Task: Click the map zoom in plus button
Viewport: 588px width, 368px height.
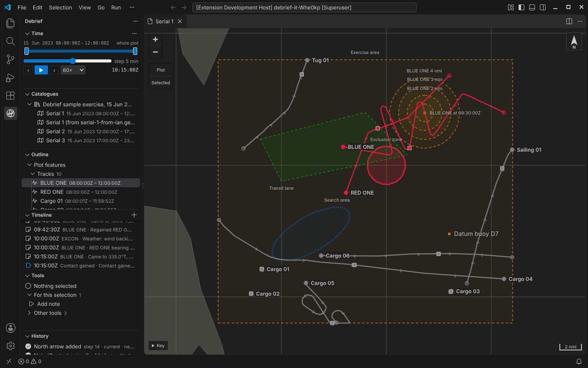Action: pyautogui.click(x=155, y=39)
